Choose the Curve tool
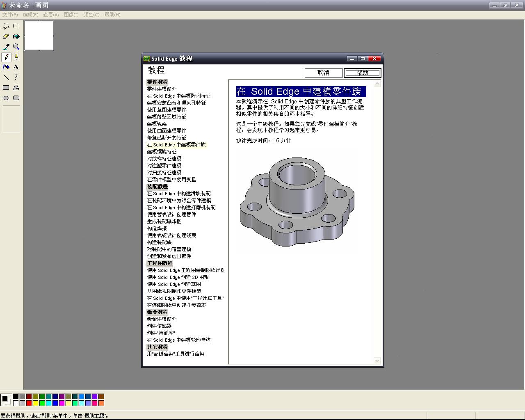The image size is (525, 420). (x=16, y=78)
